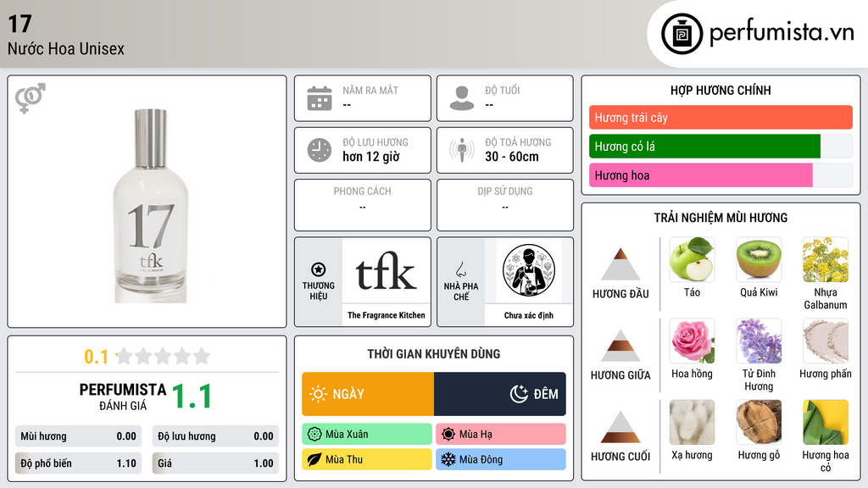Click the nose icon above Nhà pha chế

coord(460,269)
